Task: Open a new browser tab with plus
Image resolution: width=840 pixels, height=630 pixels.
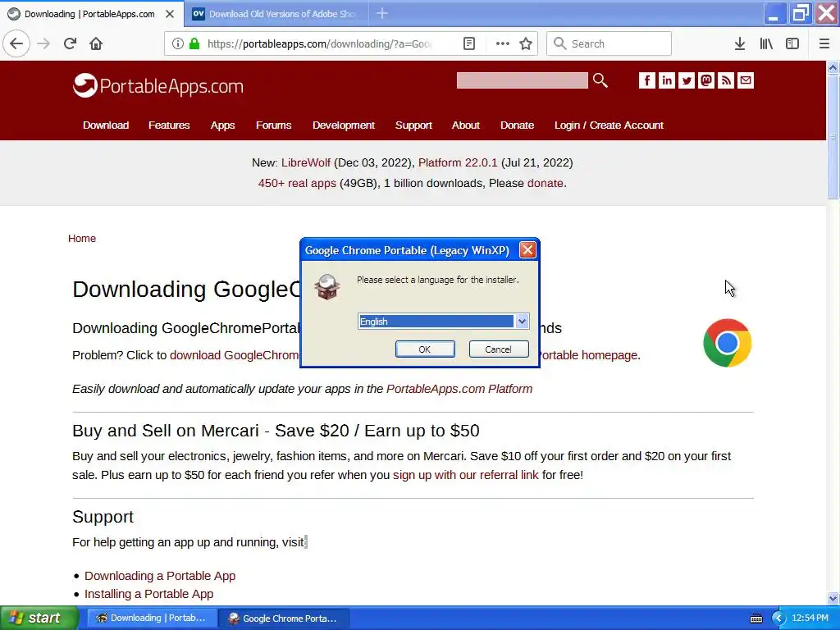Action: tap(382, 13)
